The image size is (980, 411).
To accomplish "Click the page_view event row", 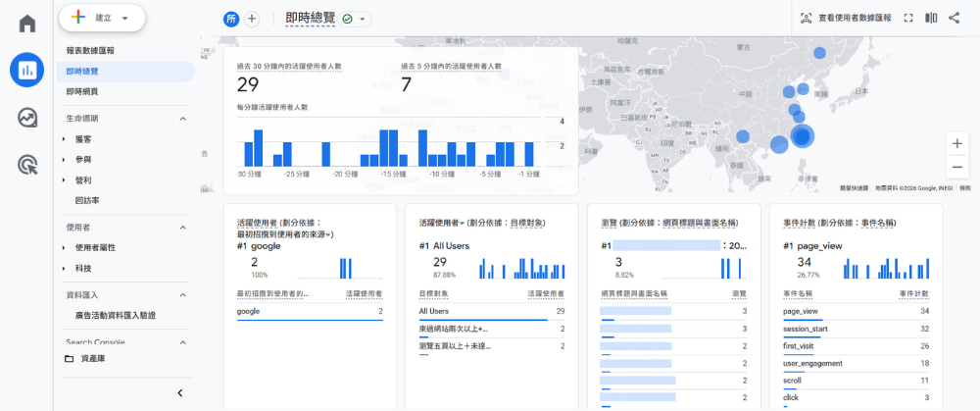I will coord(857,312).
